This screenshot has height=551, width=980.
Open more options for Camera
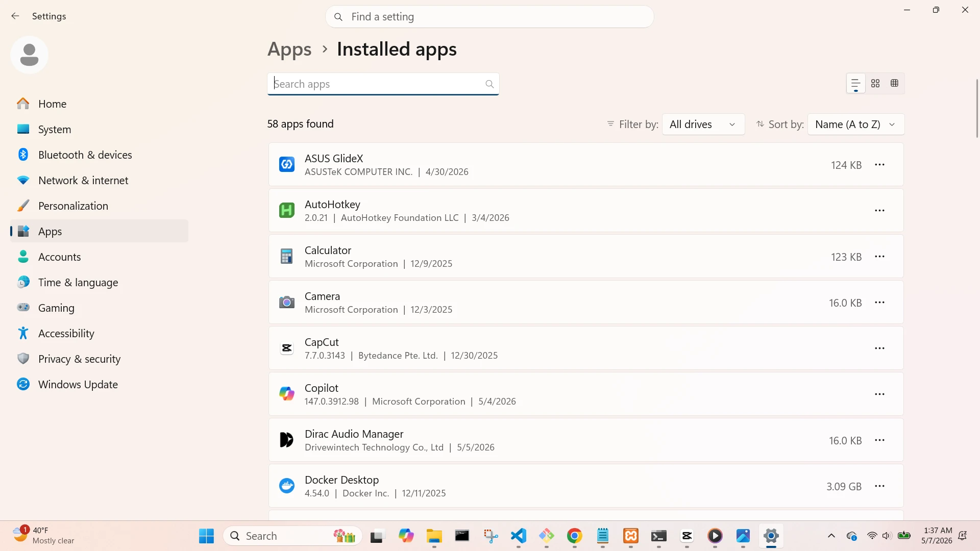(x=879, y=303)
